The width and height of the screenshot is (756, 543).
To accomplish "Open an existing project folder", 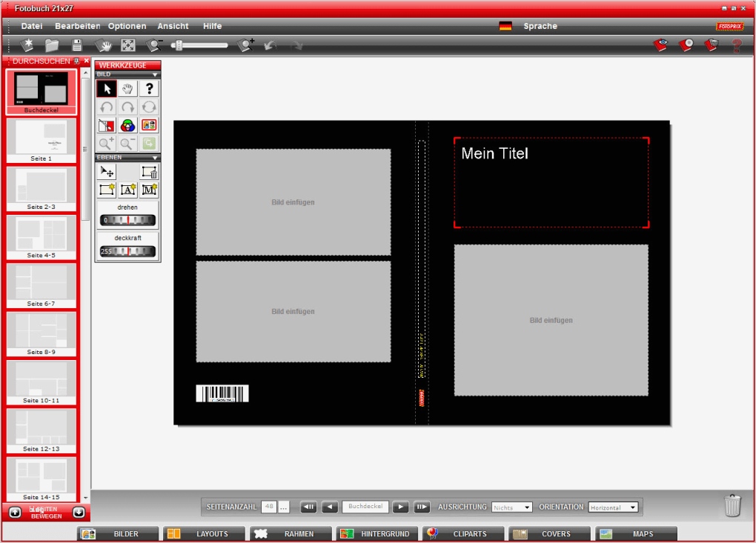I will [52, 45].
